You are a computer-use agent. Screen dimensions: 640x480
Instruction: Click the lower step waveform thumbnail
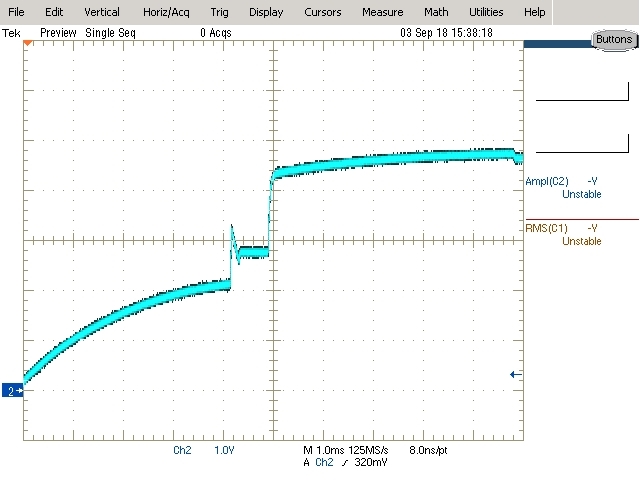(582, 144)
